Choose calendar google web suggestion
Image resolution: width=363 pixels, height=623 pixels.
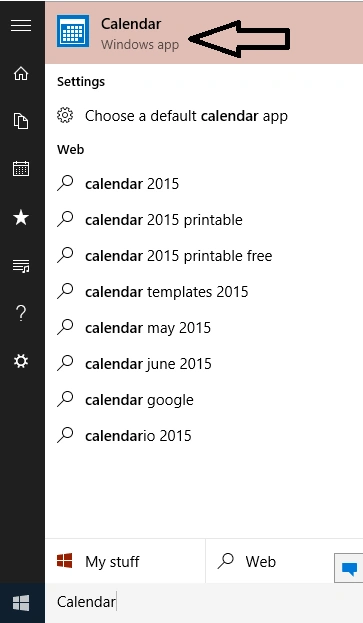pyautogui.click(x=204, y=400)
